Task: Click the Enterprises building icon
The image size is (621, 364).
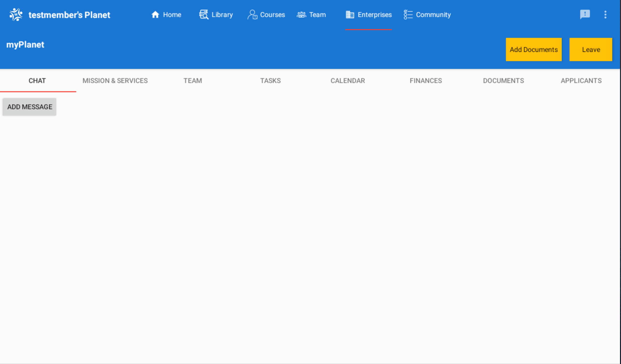Action: (350, 15)
